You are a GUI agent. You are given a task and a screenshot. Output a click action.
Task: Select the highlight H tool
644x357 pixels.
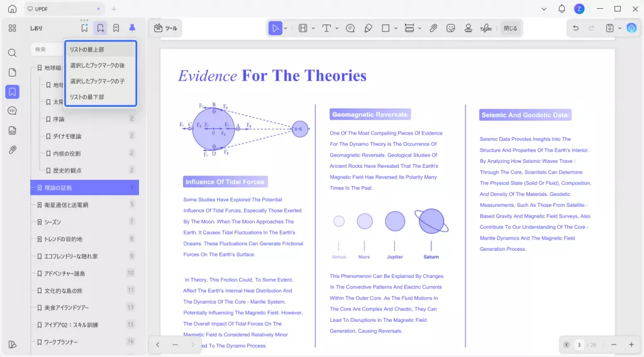(303, 28)
